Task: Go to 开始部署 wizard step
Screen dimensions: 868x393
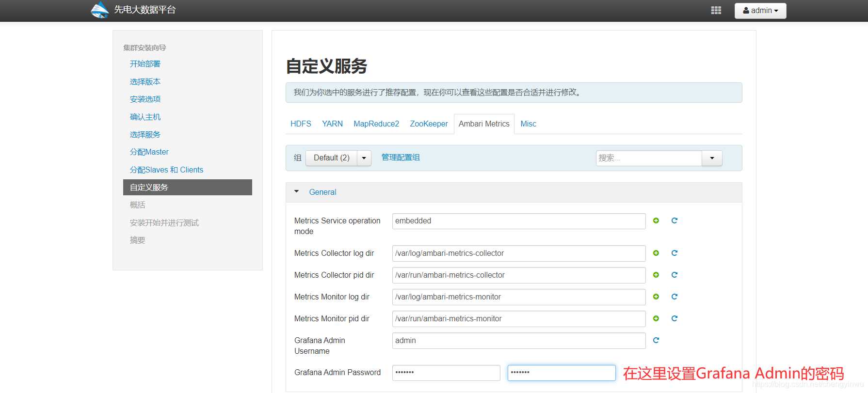Action: 145,64
